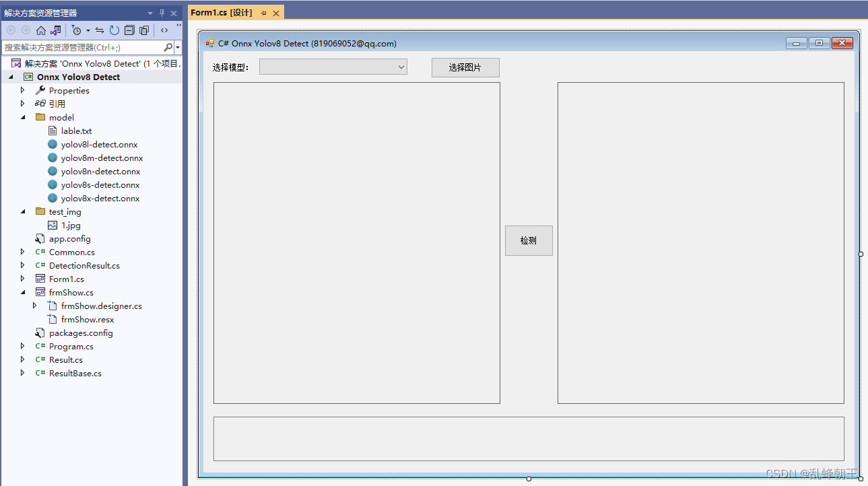Select yolov8n-detect.onnx

(100, 171)
